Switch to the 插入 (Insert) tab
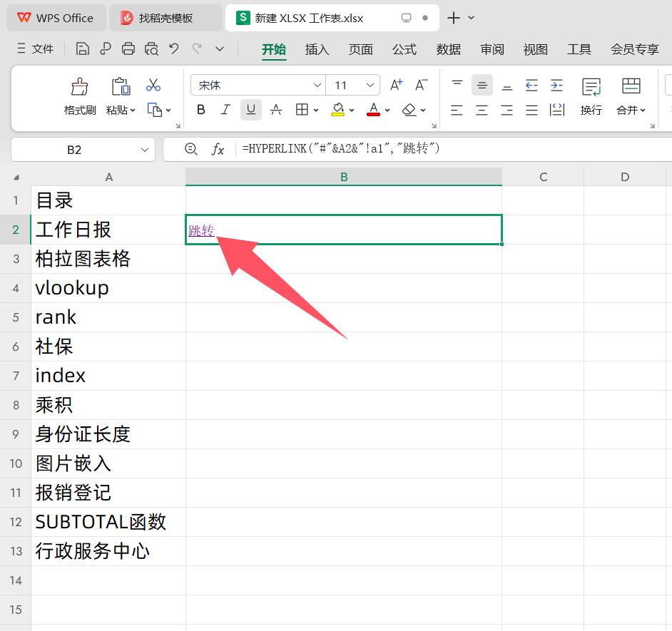Image resolution: width=672 pixels, height=631 pixels. (x=317, y=49)
